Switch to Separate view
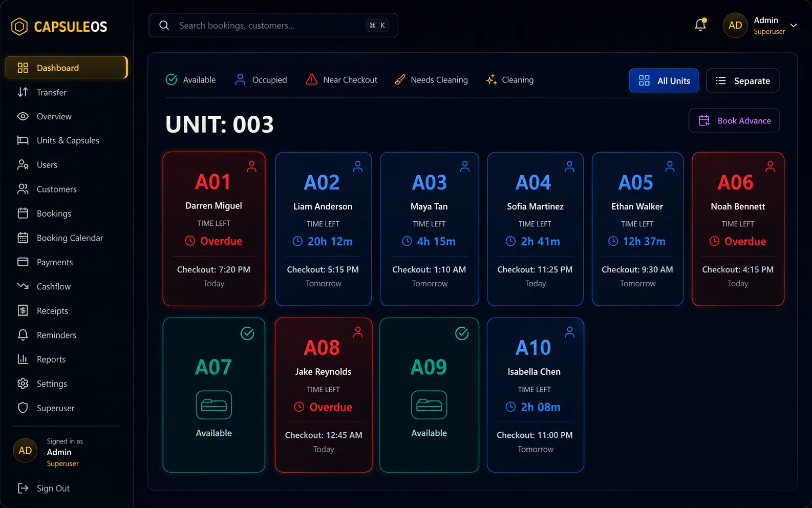This screenshot has height=508, width=812. pos(742,80)
